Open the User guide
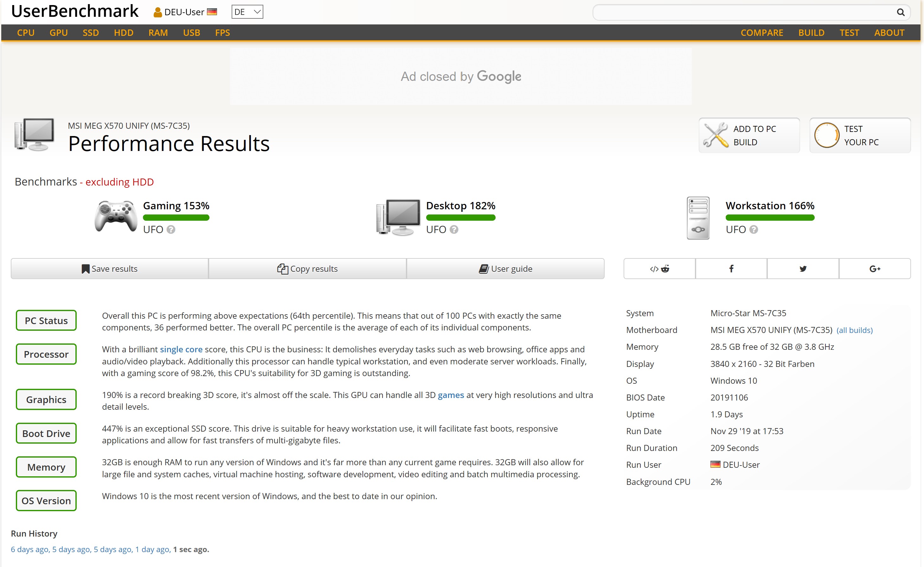924x567 pixels. tap(505, 269)
